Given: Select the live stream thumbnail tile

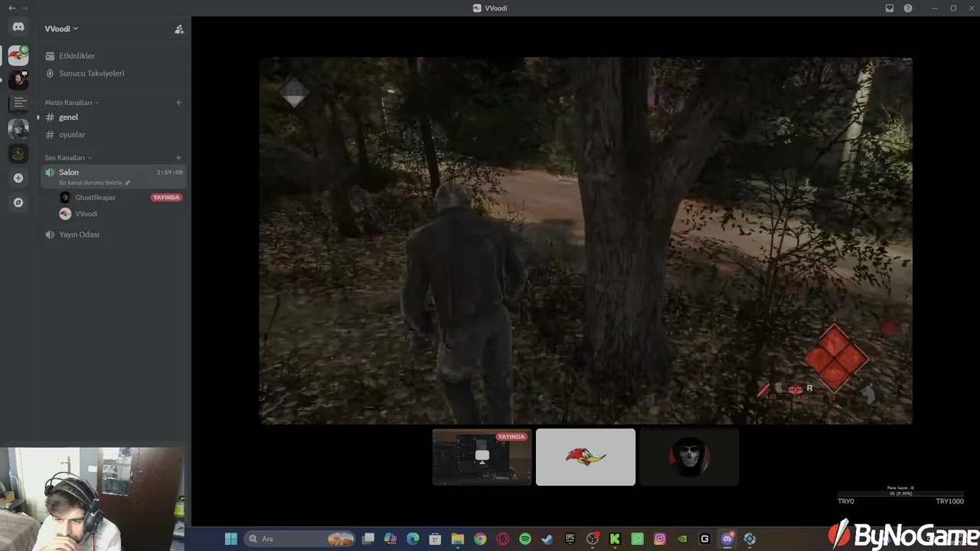Looking at the screenshot, I should (x=482, y=457).
